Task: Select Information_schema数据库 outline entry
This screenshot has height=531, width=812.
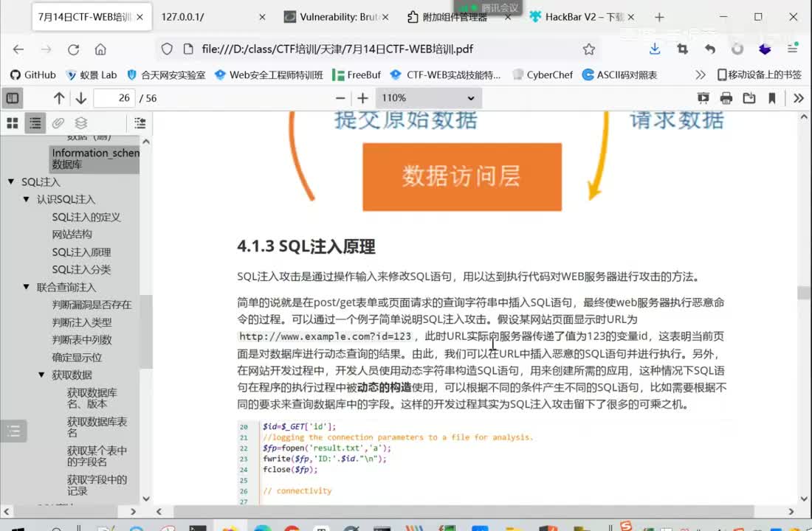Action: click(95, 159)
